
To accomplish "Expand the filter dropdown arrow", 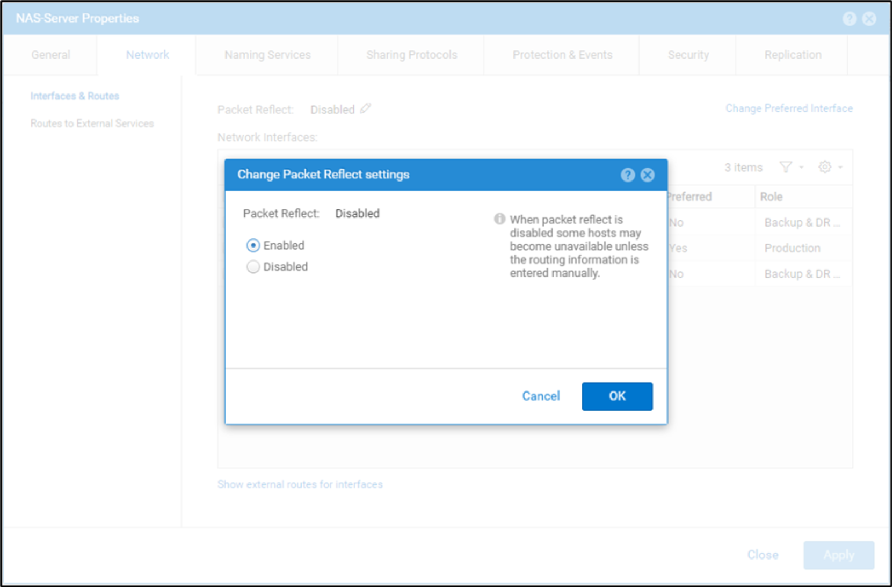I will [801, 168].
